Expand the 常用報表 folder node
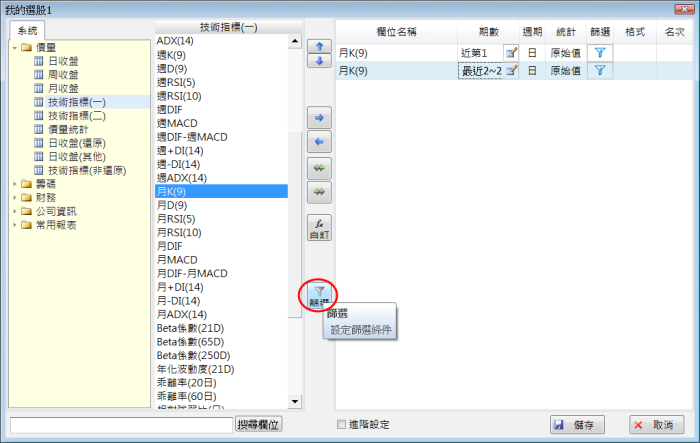Screen dimensions: 700x443 (x=15, y=225)
